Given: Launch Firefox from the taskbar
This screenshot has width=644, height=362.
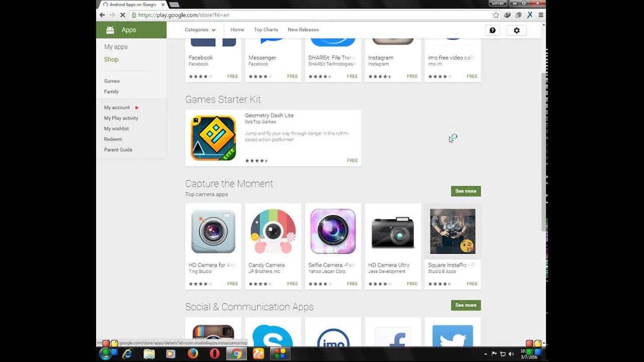Looking at the screenshot, I should click(x=193, y=354).
